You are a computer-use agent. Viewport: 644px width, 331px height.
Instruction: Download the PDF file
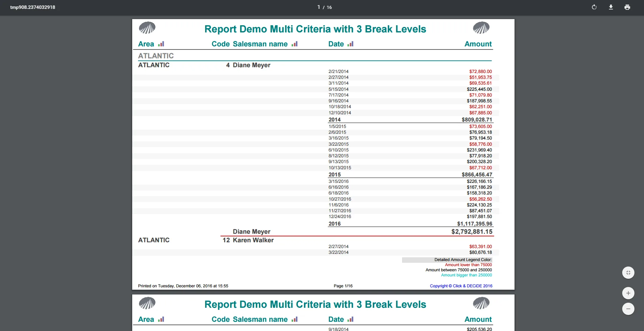coord(611,7)
